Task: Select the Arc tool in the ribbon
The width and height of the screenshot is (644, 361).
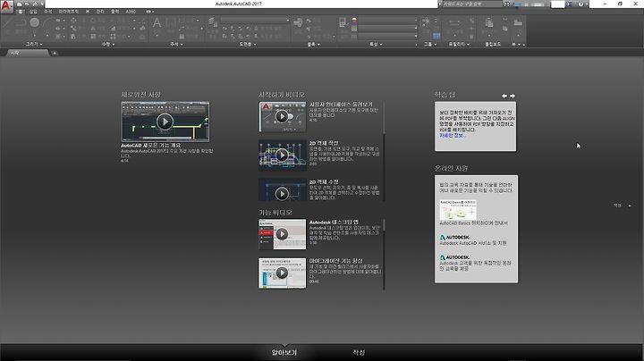Action: [48, 23]
